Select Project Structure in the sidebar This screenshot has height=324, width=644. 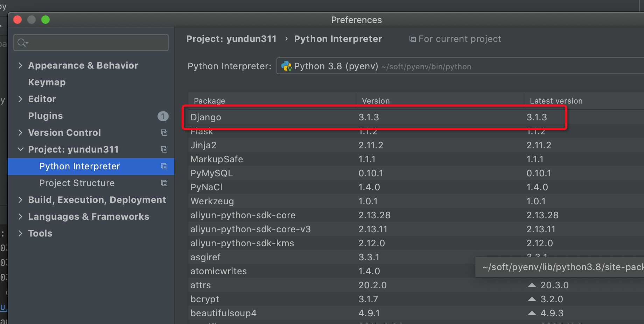click(x=77, y=183)
